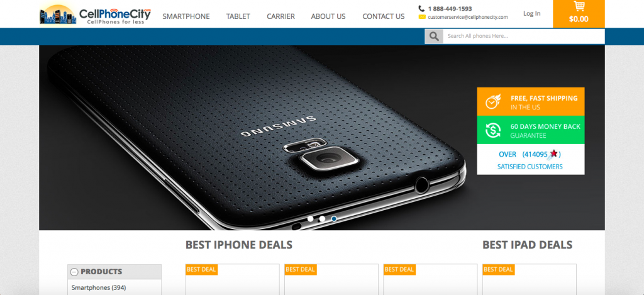The image size is (644, 295).
Task: Go to the About Us page
Action: coord(328,16)
